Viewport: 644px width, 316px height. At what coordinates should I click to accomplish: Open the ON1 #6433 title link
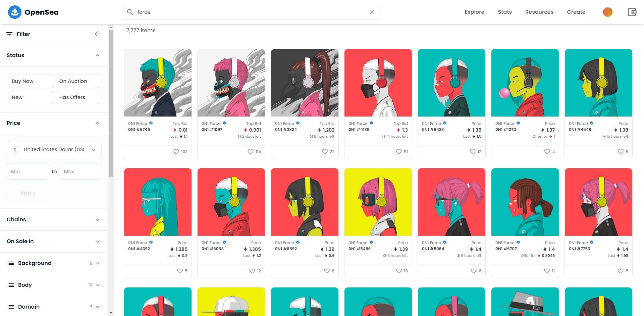click(x=433, y=130)
